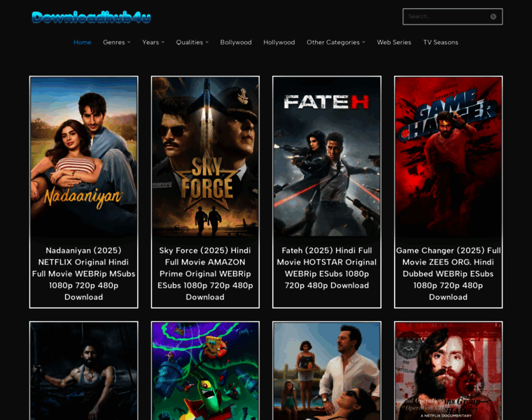532x420 pixels.
Task: Open the Game Changer movie poster
Action: point(448,156)
